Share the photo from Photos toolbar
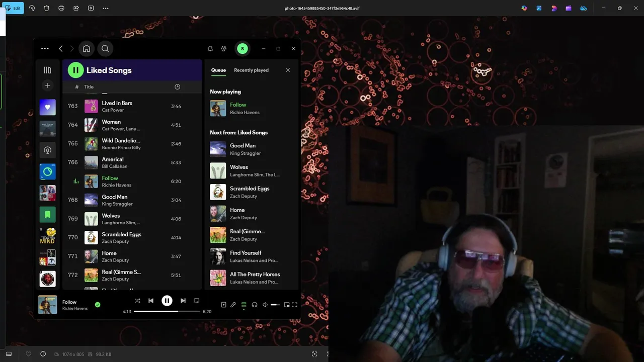Image resolution: width=644 pixels, height=362 pixels. point(76,8)
